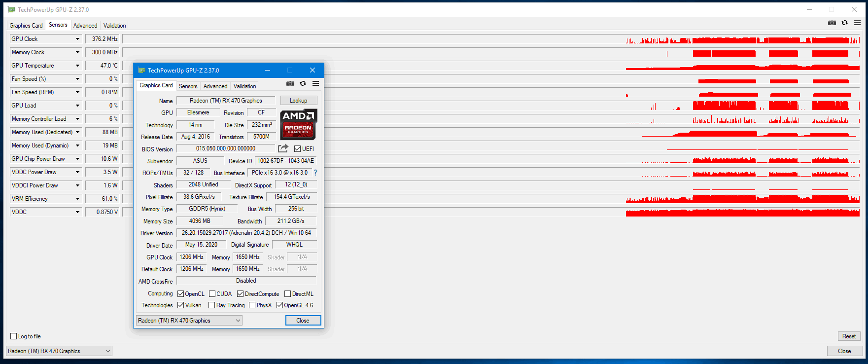Screen dimensions: 868x364
Task: Open the GPU Load sensor dropdown
Action: pos(77,106)
